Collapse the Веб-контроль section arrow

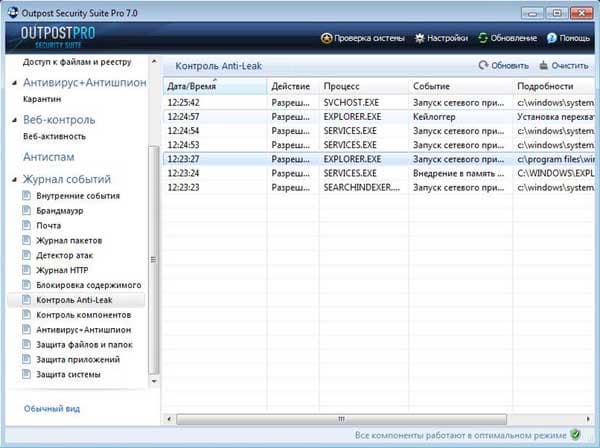[x=14, y=120]
